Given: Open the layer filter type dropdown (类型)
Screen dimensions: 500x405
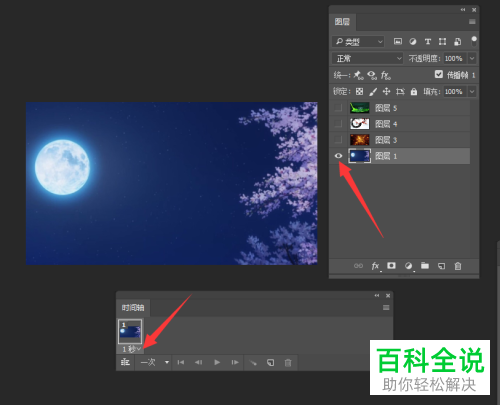Looking at the screenshot, I should [x=358, y=42].
